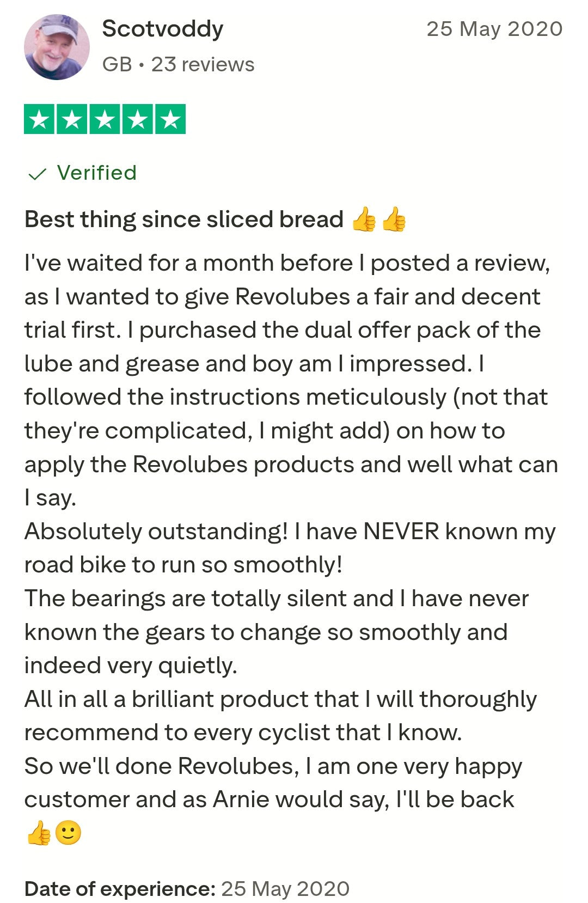The image size is (588, 903).
Task: Click the 'Absolutely outstanding!' review sentence
Action: tap(156, 532)
